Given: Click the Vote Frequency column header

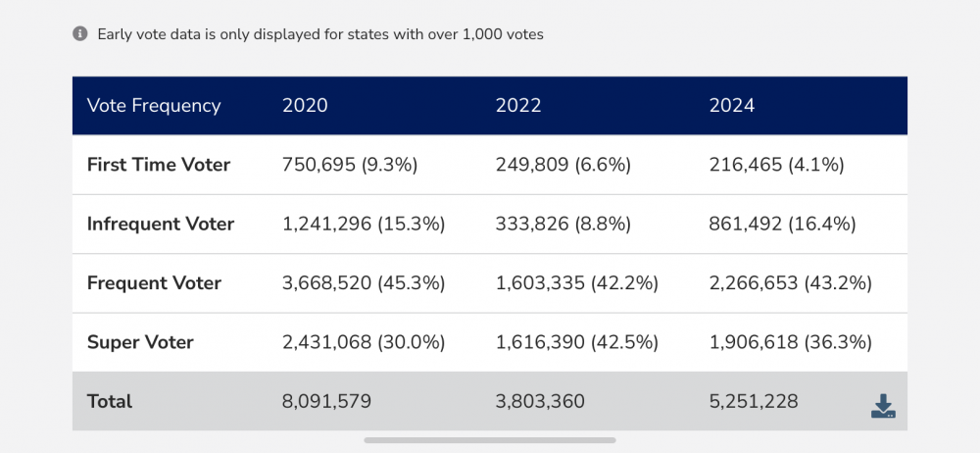Looking at the screenshot, I should click(154, 106).
